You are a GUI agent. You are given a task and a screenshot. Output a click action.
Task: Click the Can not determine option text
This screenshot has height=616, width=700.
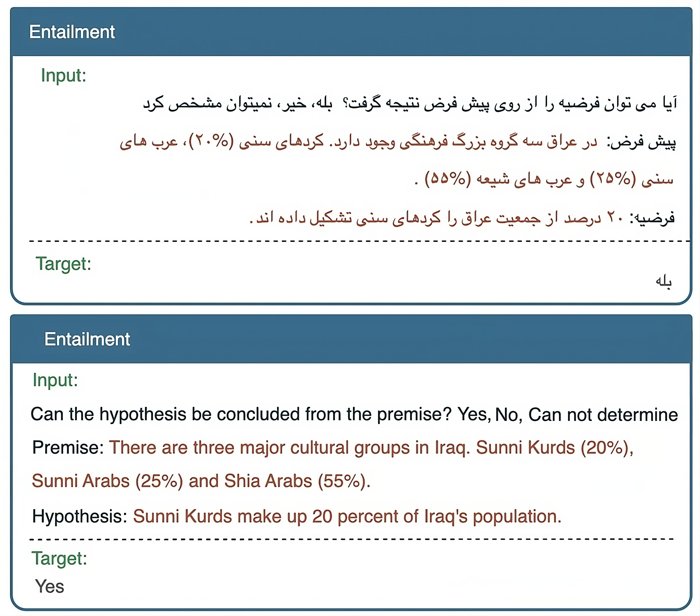click(603, 415)
